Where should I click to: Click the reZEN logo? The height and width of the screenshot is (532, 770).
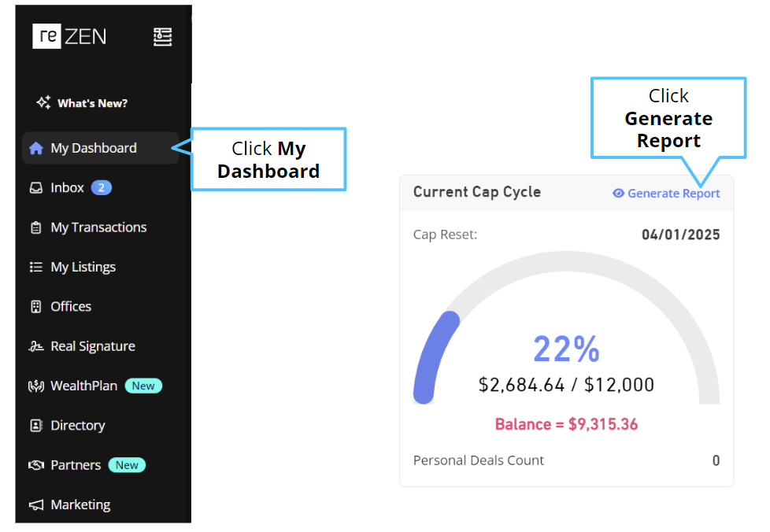pos(69,36)
